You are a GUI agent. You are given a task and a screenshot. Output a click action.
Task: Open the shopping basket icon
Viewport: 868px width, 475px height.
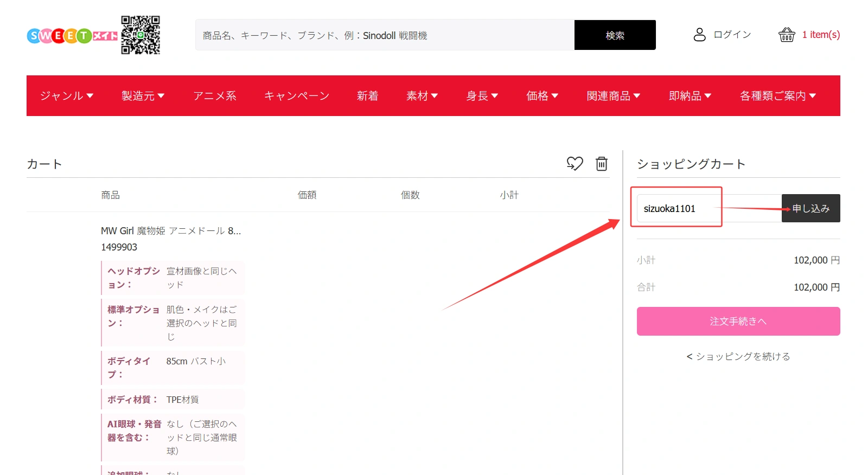click(x=787, y=35)
